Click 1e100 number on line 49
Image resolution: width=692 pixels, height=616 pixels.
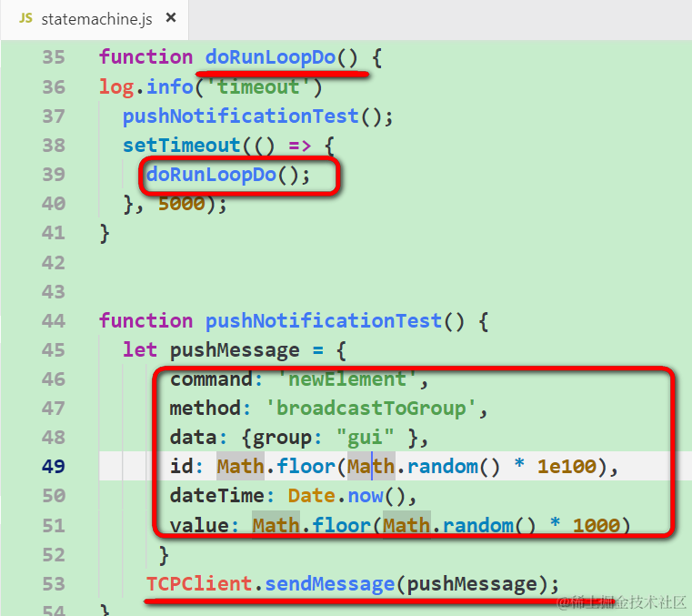[x=567, y=466]
